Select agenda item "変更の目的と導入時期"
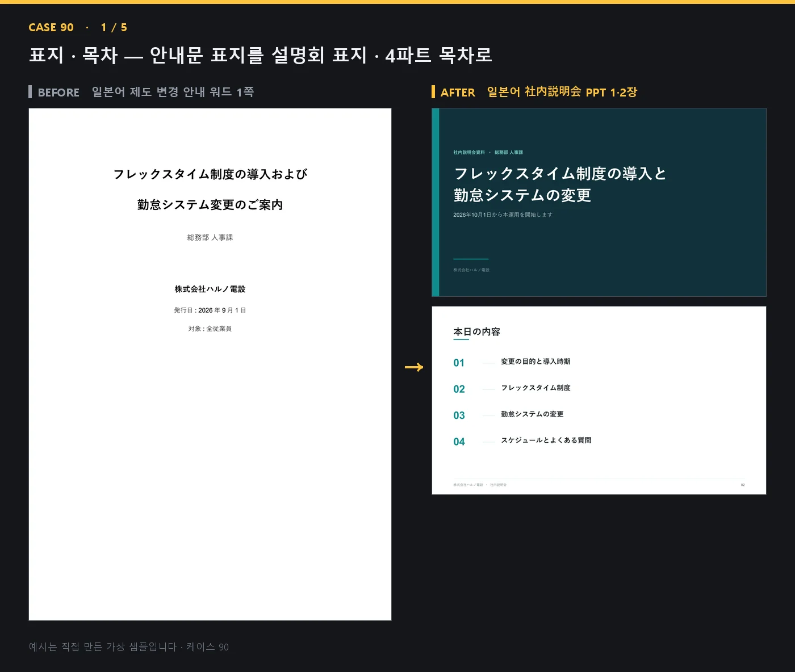Image resolution: width=795 pixels, height=672 pixels. (535, 362)
